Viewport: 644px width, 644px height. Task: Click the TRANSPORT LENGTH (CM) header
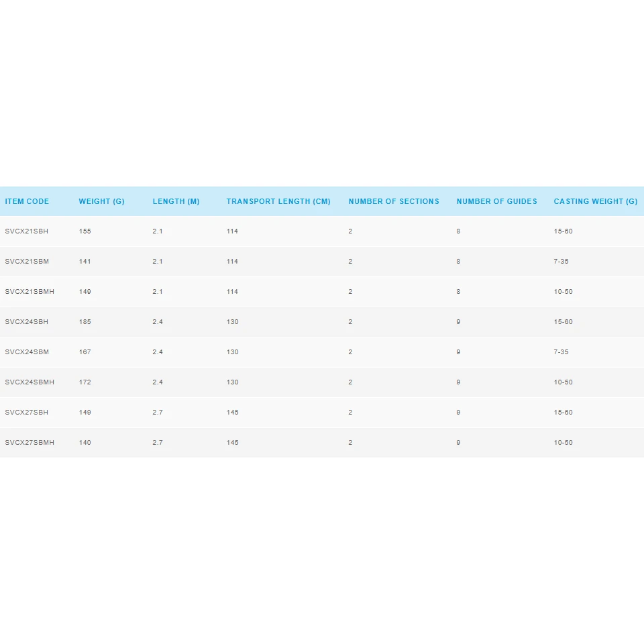click(x=278, y=201)
